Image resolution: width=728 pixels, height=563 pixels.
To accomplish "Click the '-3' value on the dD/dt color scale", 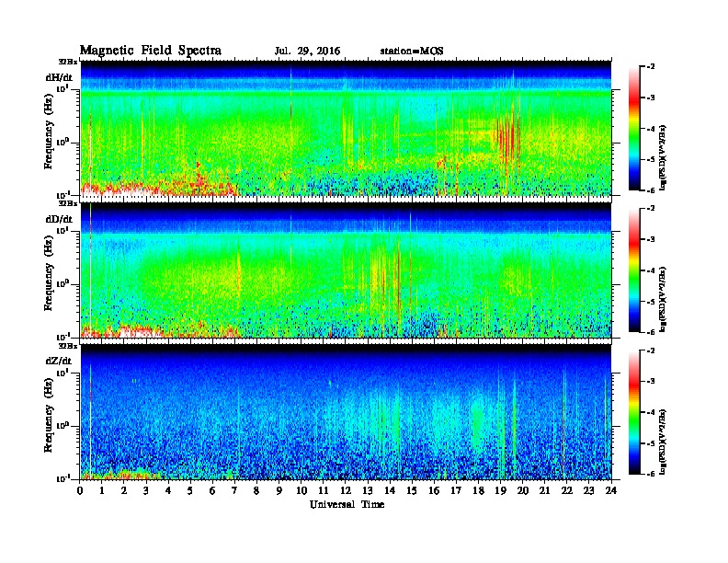I will point(651,240).
